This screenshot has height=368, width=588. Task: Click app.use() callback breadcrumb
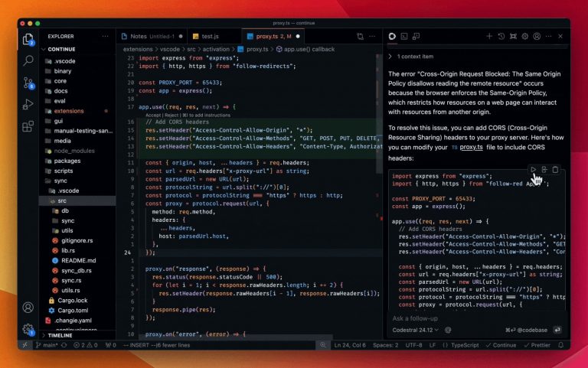(309, 49)
